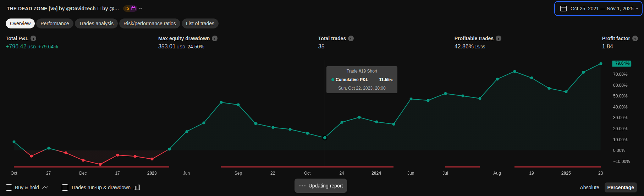Click the calendar icon in date range box
The height and width of the screenshot is (196, 644).
click(x=563, y=9)
